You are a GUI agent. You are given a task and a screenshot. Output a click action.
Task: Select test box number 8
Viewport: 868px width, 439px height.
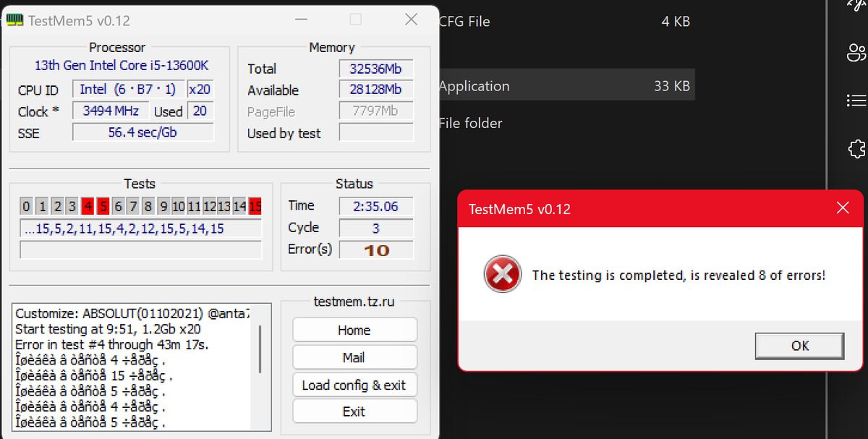pyautogui.click(x=148, y=206)
